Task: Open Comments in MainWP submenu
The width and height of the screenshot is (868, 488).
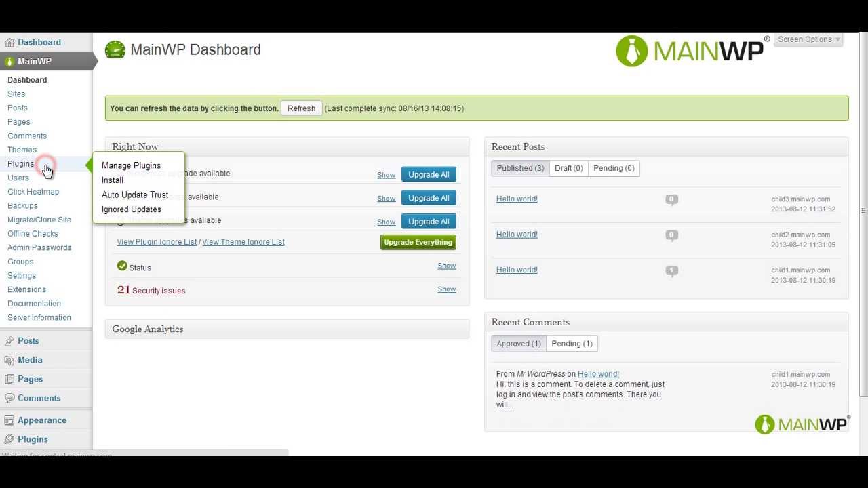Action: [27, 136]
